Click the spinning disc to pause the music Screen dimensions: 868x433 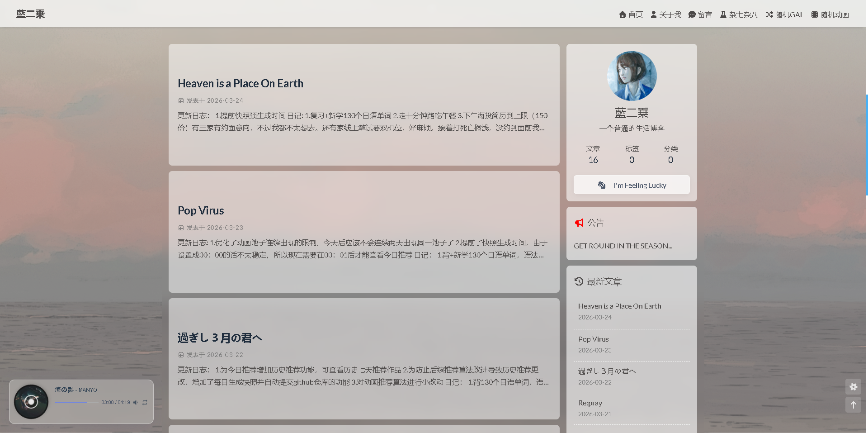coord(31,401)
